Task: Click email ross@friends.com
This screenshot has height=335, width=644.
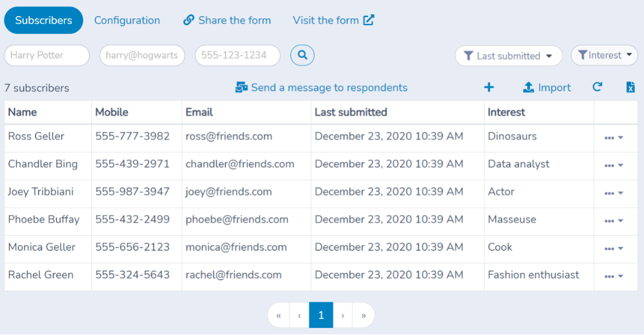Action: pos(229,137)
